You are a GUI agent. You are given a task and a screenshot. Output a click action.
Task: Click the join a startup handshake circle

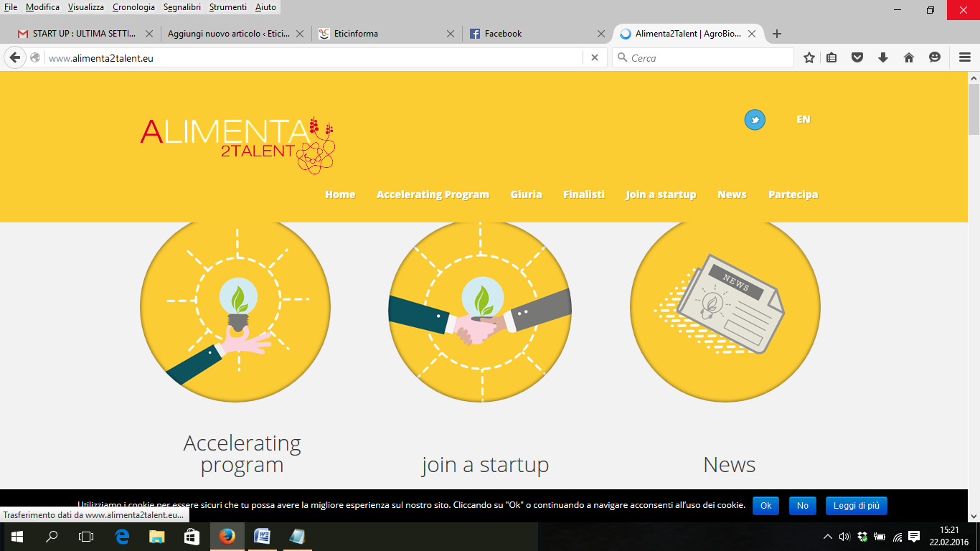480,312
